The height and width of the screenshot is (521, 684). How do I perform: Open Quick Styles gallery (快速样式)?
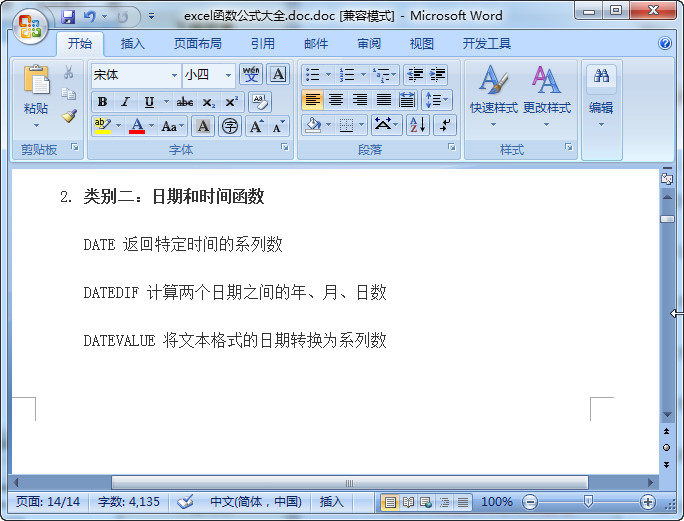point(493,96)
